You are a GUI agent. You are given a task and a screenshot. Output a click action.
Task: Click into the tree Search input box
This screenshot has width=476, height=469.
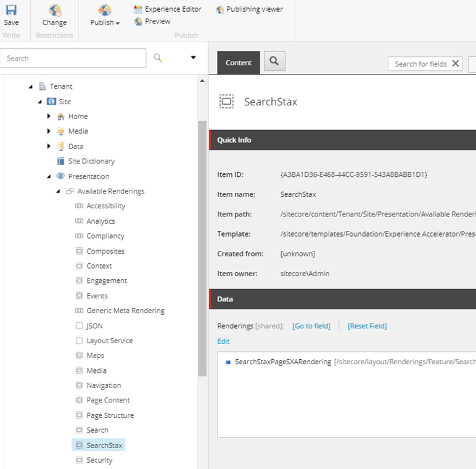tap(73, 58)
